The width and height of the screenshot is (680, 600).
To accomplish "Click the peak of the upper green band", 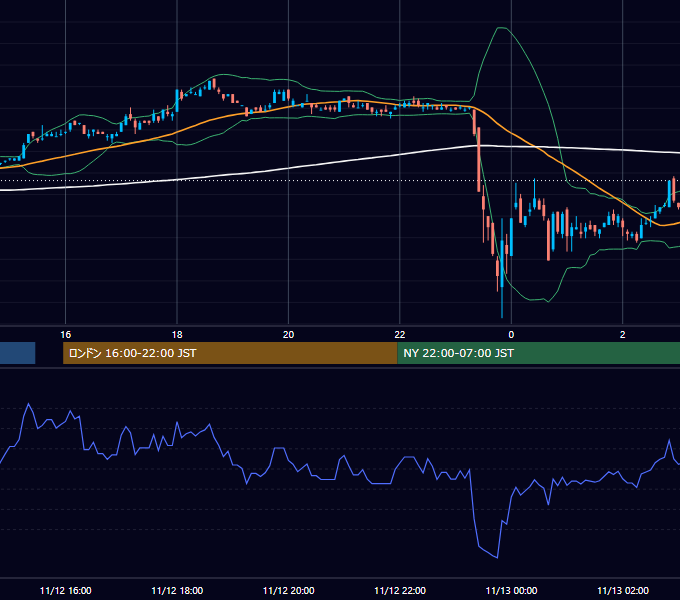I will coord(502,28).
